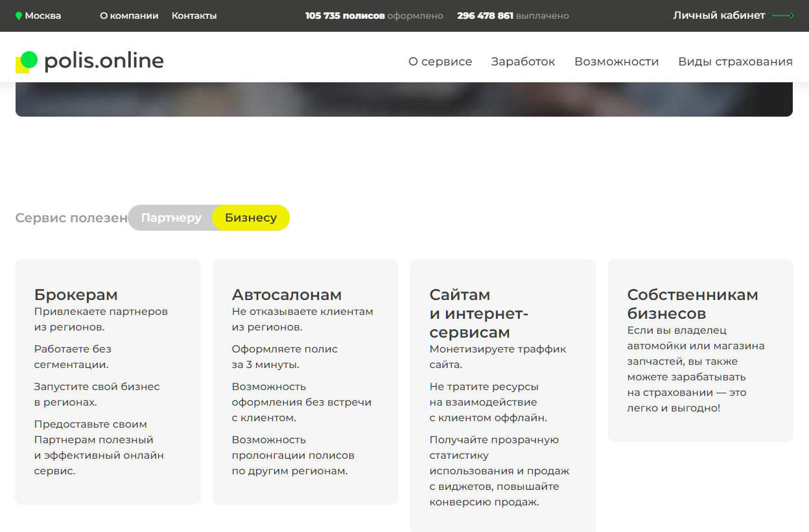Select the yellow Бизнесу toggle option
Viewport: 809px width, 532px height.
[x=251, y=218]
